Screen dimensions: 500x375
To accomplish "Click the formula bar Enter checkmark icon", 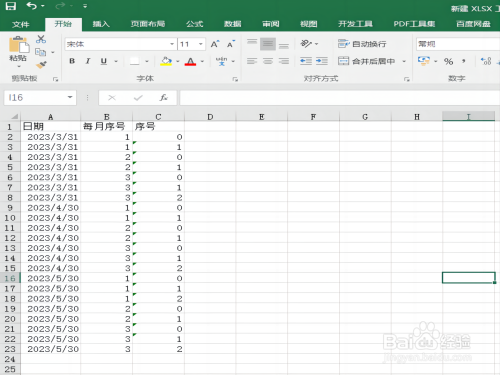I will coord(138,98).
